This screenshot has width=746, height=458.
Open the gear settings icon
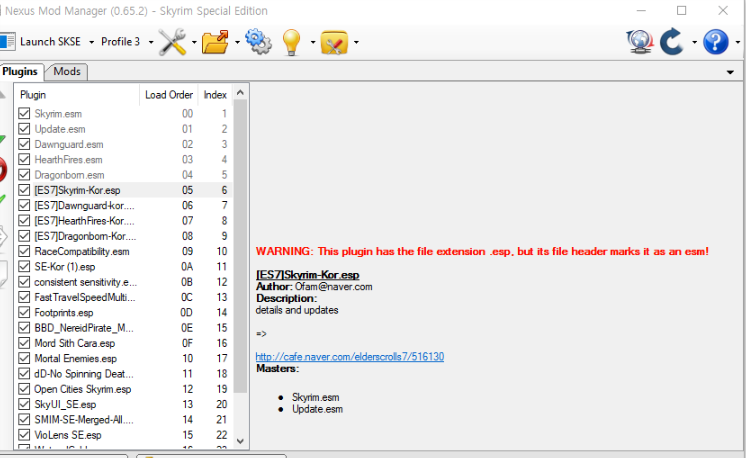tap(257, 42)
